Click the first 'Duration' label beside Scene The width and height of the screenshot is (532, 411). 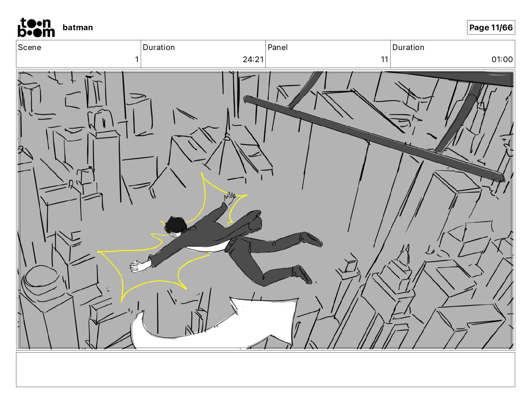click(x=159, y=47)
